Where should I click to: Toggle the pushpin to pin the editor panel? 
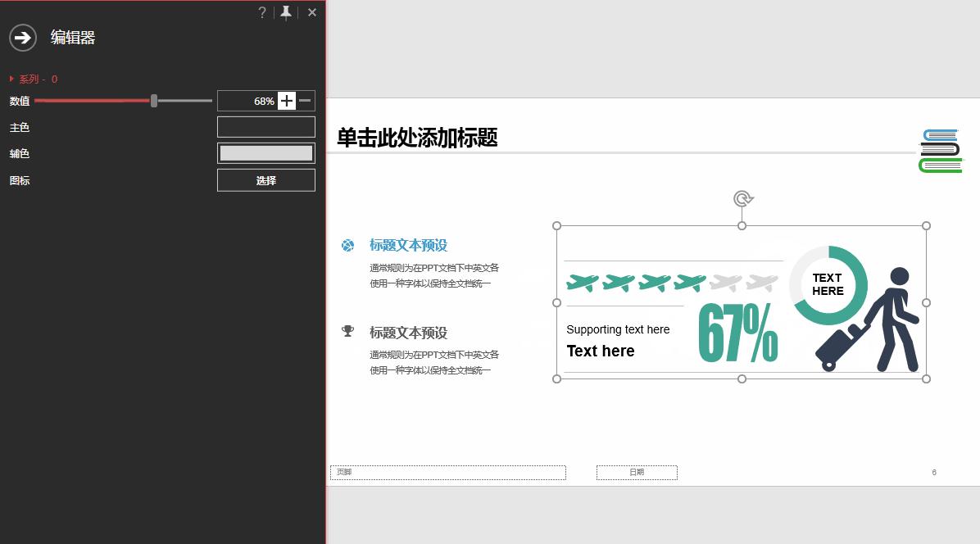tap(286, 12)
